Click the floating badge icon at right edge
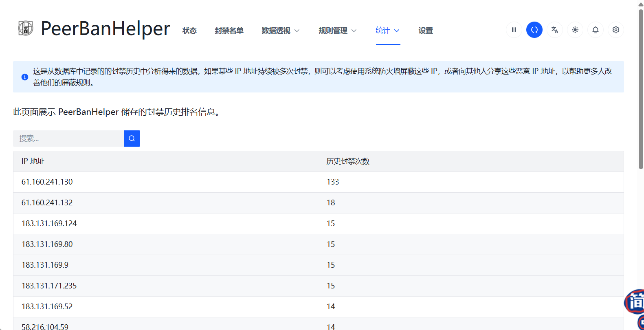Screen dimensions: 644x330 tap(635, 302)
